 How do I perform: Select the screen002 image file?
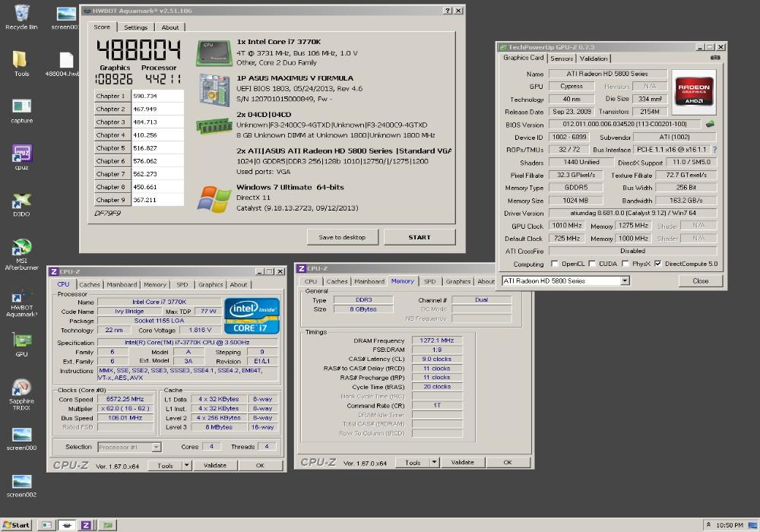click(21, 486)
